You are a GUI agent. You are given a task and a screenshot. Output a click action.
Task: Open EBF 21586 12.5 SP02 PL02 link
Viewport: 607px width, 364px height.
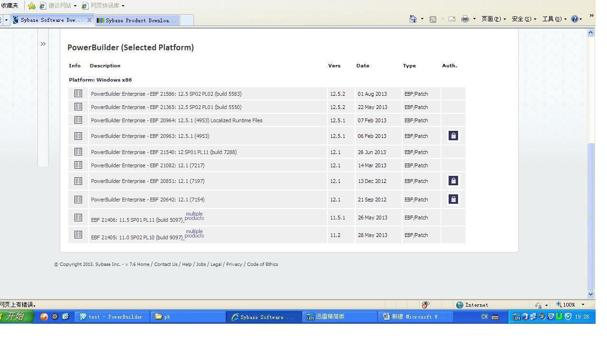point(166,94)
